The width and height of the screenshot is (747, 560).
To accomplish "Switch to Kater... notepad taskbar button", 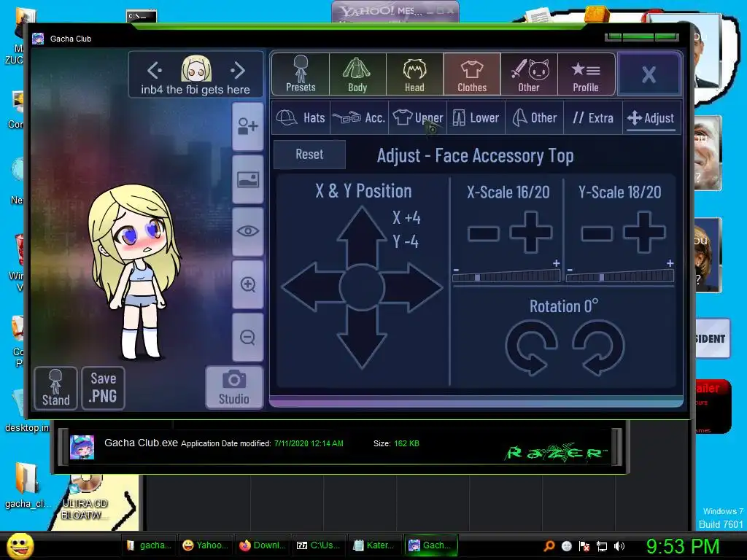I will tap(376, 545).
